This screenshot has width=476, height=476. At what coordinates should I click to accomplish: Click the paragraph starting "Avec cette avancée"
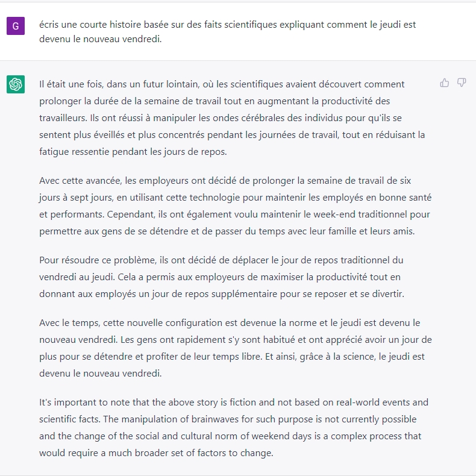(235, 205)
